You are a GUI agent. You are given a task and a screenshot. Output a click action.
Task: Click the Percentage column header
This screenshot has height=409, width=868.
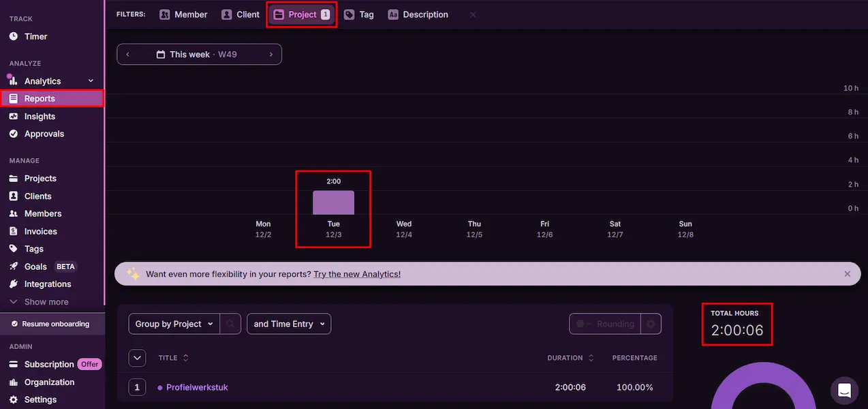(635, 358)
